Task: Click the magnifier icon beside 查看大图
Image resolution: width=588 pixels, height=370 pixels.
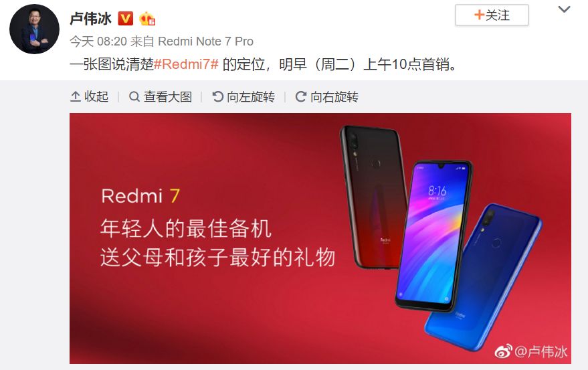Action: click(134, 97)
